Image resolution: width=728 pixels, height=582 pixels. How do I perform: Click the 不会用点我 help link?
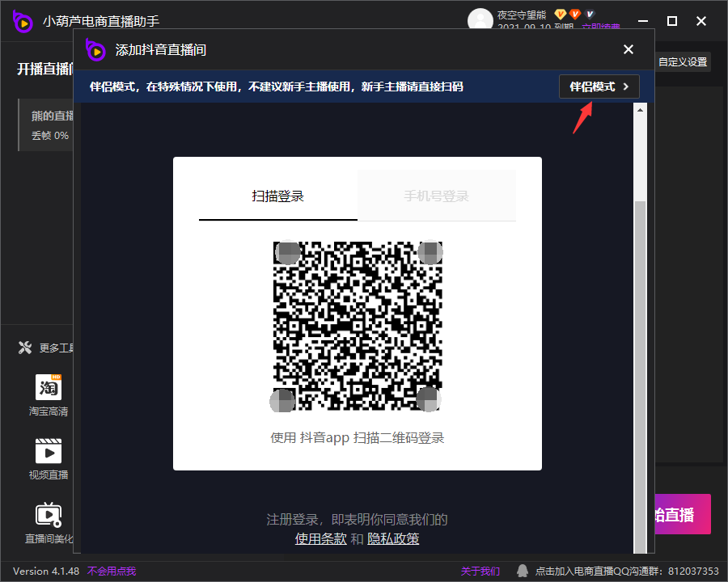tap(112, 571)
